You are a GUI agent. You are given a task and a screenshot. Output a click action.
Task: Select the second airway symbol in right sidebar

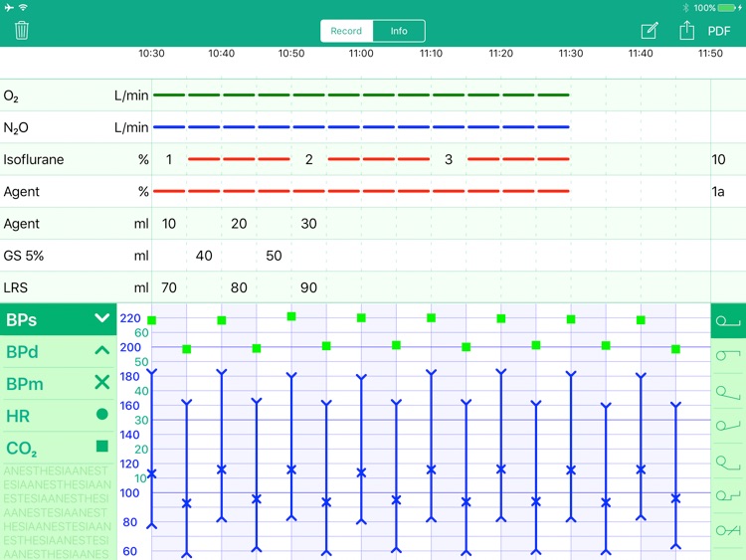point(728,355)
